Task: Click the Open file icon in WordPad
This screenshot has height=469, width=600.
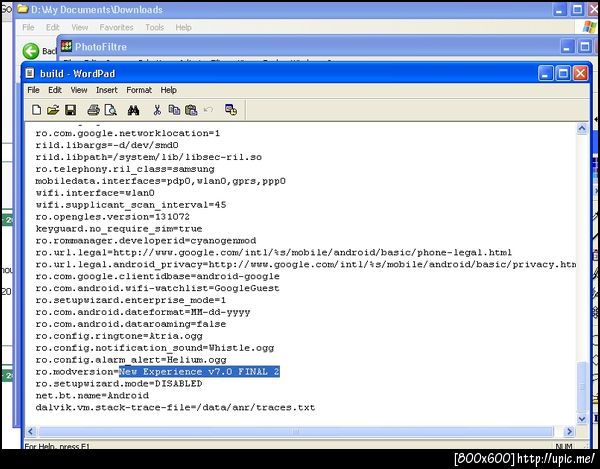Action: 53,110
